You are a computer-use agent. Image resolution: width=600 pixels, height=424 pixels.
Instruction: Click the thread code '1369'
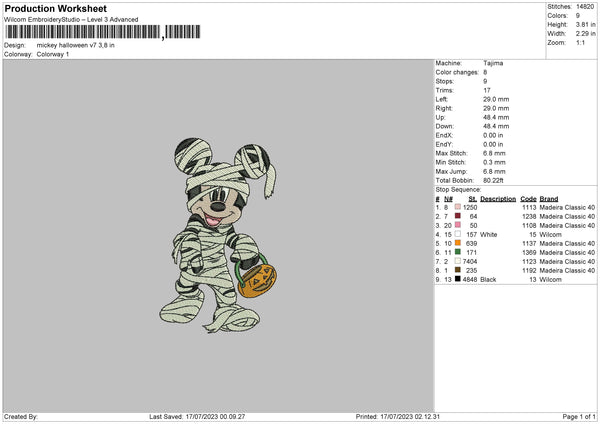pos(529,253)
